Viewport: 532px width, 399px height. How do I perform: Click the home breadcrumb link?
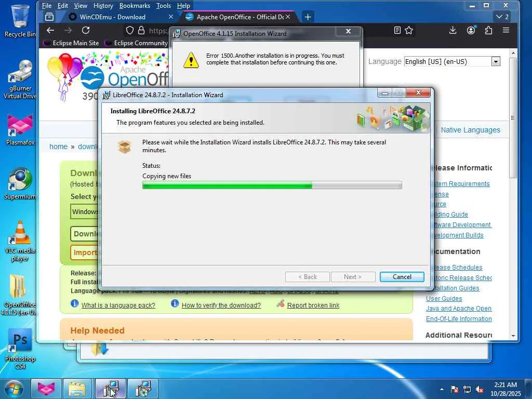point(58,147)
